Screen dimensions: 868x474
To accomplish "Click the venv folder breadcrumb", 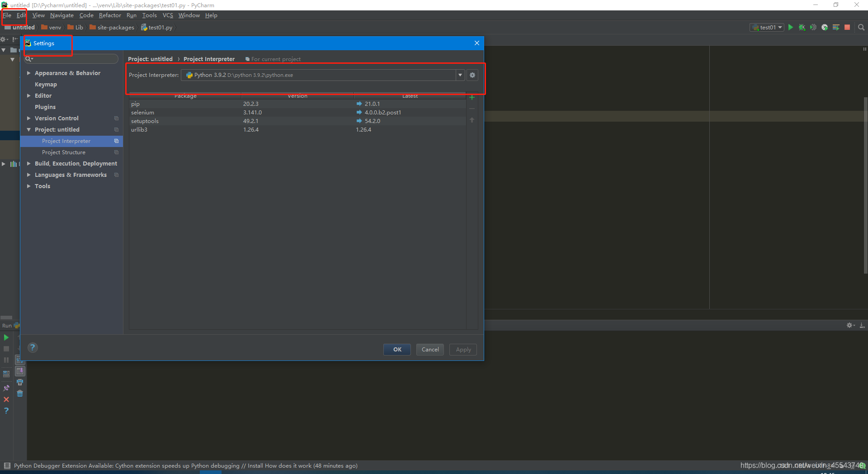I will tap(51, 28).
